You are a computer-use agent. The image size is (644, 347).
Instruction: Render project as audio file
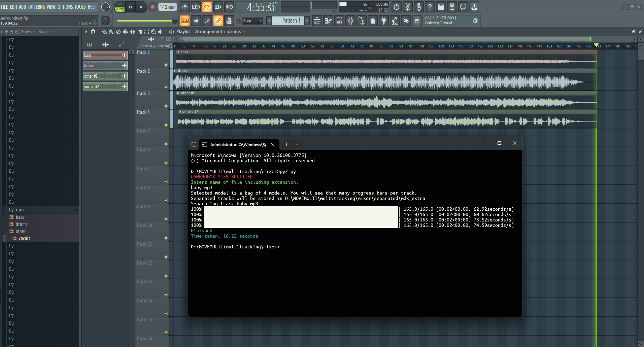pos(452,7)
